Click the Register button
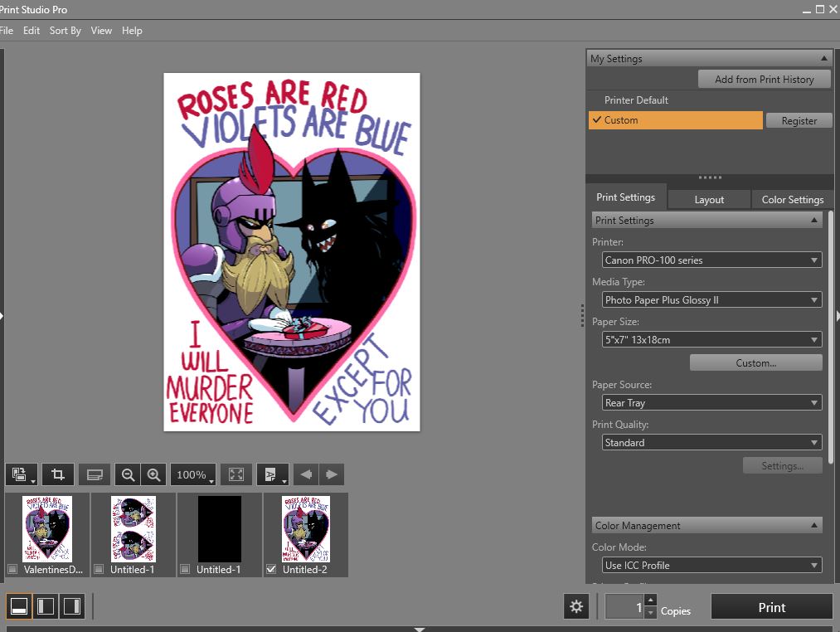Image resolution: width=840 pixels, height=632 pixels. (799, 120)
